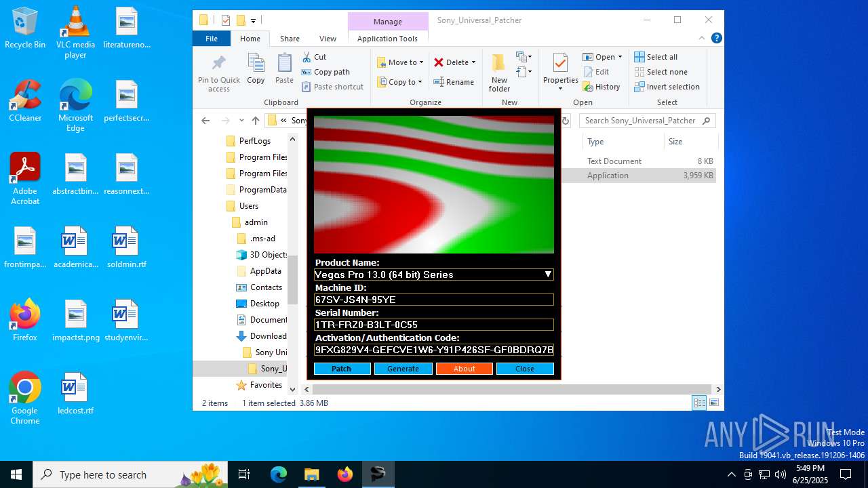Click Copy path in Clipboard group

325,72
